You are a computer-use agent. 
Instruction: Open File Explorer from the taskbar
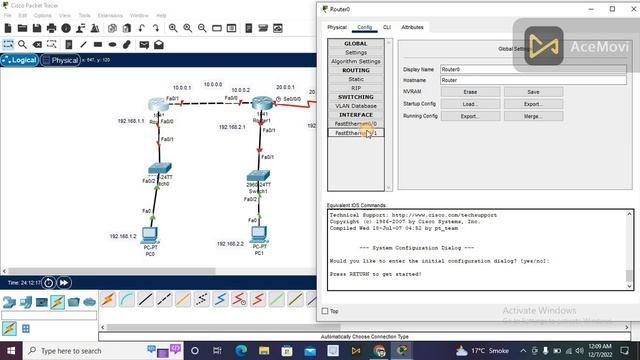tap(264, 351)
